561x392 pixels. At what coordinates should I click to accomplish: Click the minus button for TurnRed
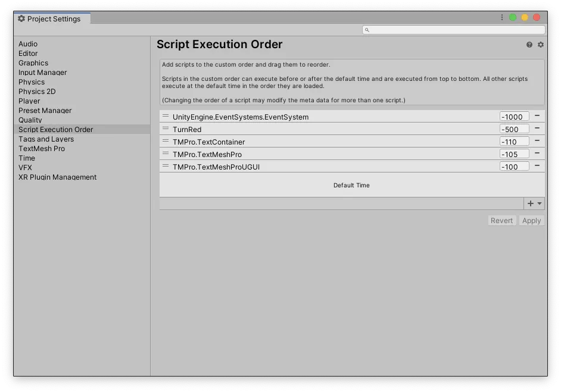[x=537, y=128]
